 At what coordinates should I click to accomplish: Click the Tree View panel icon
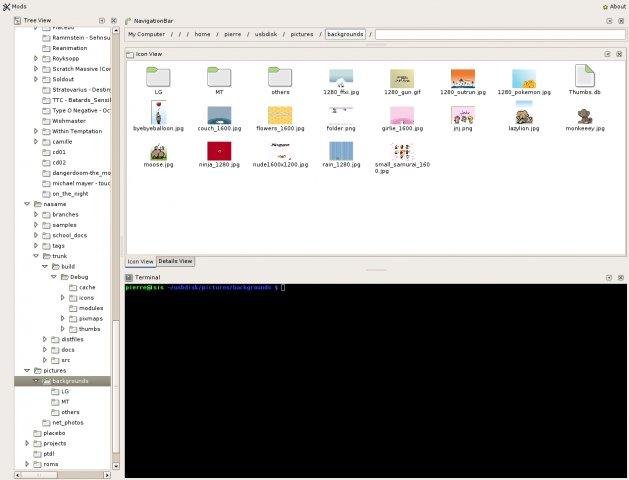(x=17, y=20)
